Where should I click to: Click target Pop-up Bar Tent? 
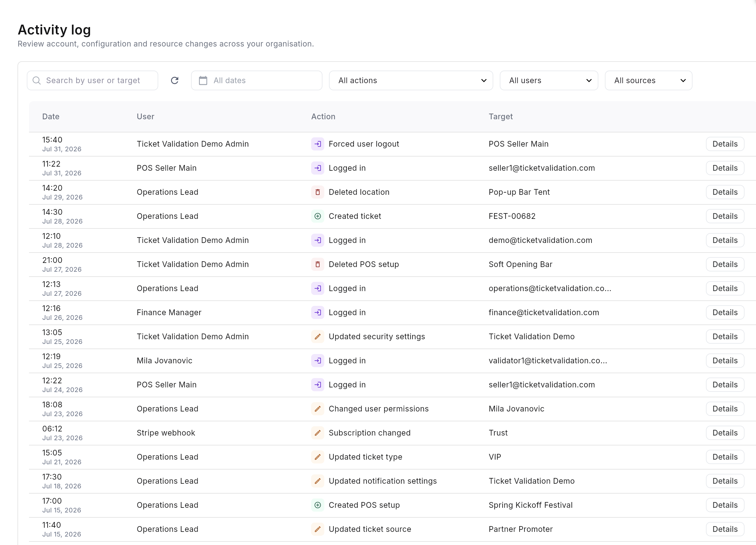[x=519, y=192]
